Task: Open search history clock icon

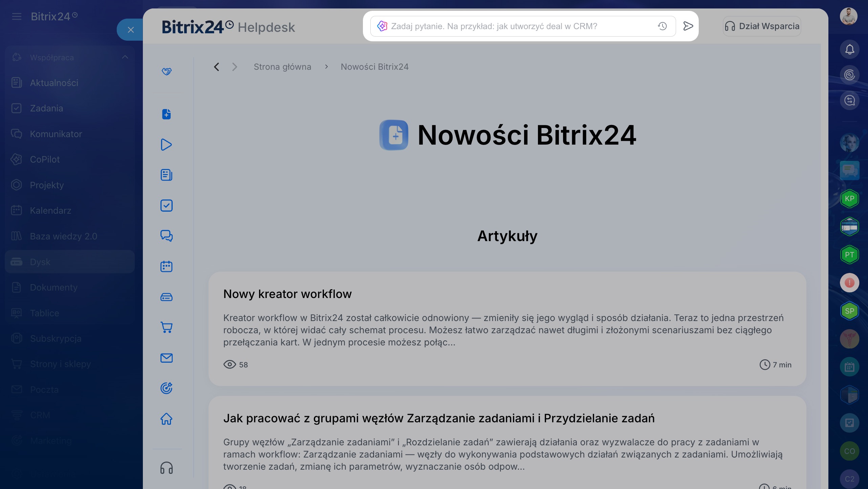Action: pos(662,26)
